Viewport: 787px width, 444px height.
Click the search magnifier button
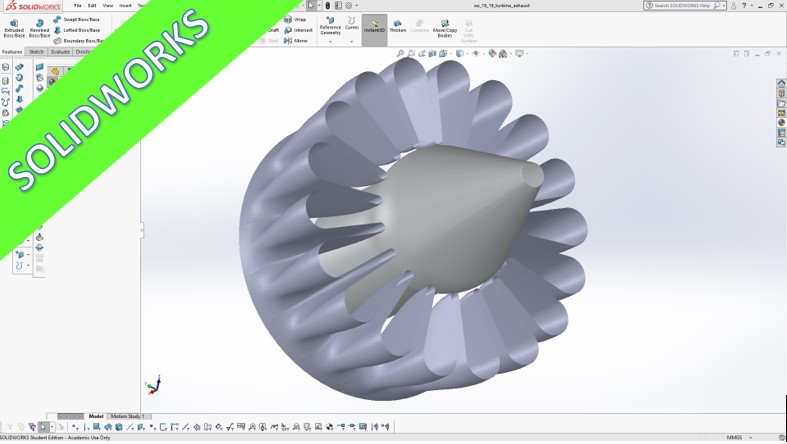[x=717, y=6]
